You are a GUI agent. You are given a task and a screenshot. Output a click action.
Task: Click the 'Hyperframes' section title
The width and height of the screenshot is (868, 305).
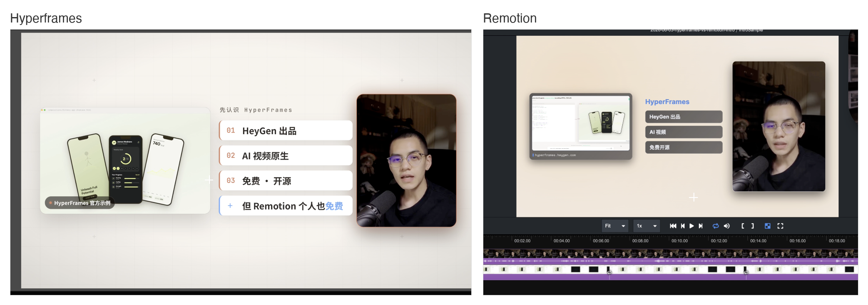point(46,18)
